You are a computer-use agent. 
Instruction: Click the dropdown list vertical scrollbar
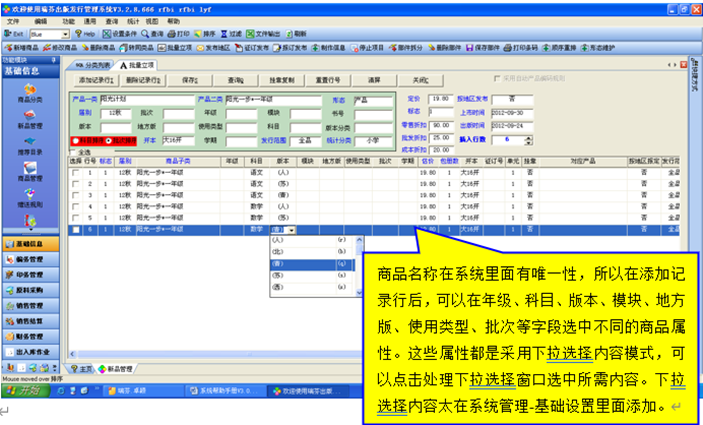tap(359, 266)
